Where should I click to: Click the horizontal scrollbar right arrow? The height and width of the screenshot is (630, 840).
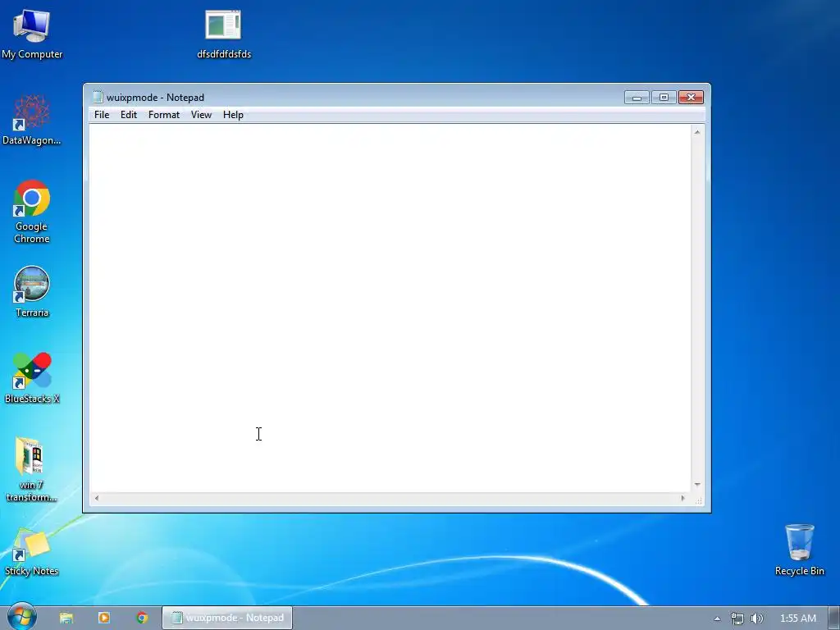coord(682,498)
